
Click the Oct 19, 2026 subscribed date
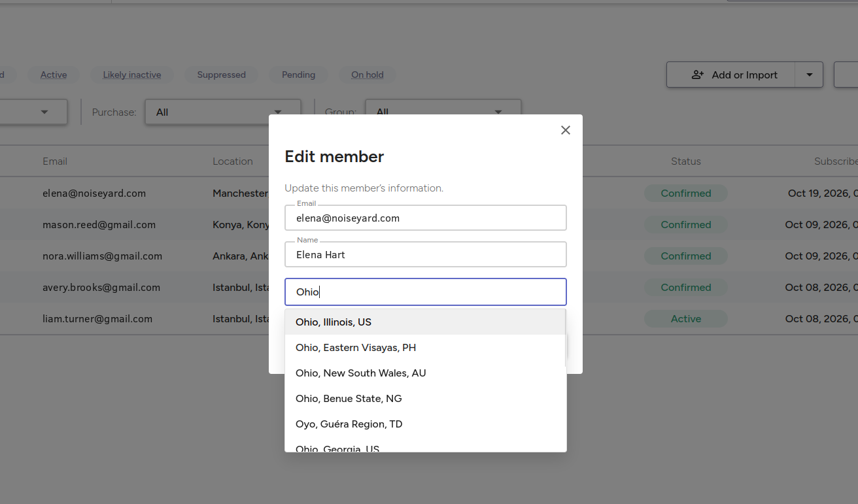[823, 193]
